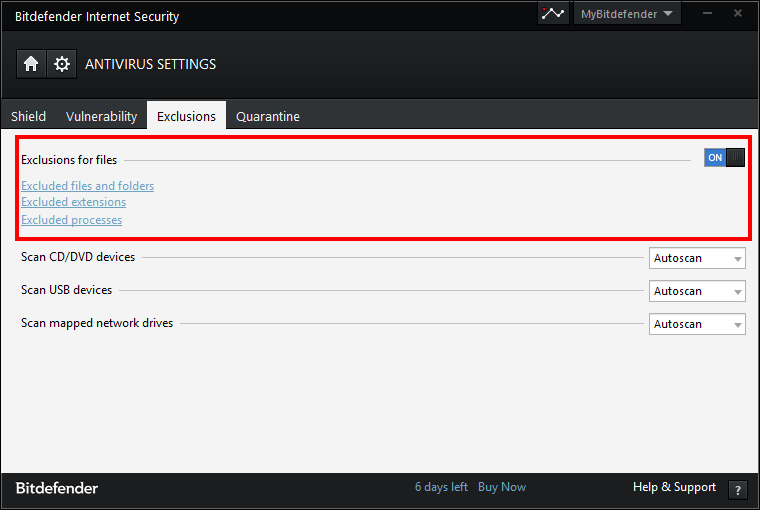Close the Bitdefender window
Image resolution: width=760 pixels, height=510 pixels.
point(737,13)
